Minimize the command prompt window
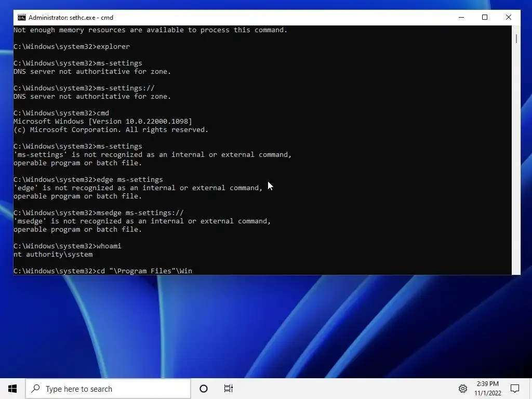This screenshot has width=532, height=399. pyautogui.click(x=461, y=17)
